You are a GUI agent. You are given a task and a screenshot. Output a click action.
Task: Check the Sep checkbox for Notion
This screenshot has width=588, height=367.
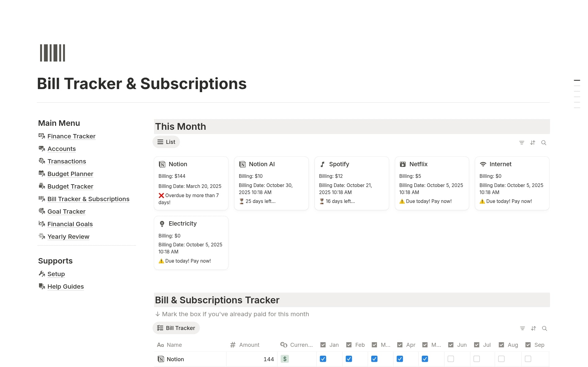528,359
